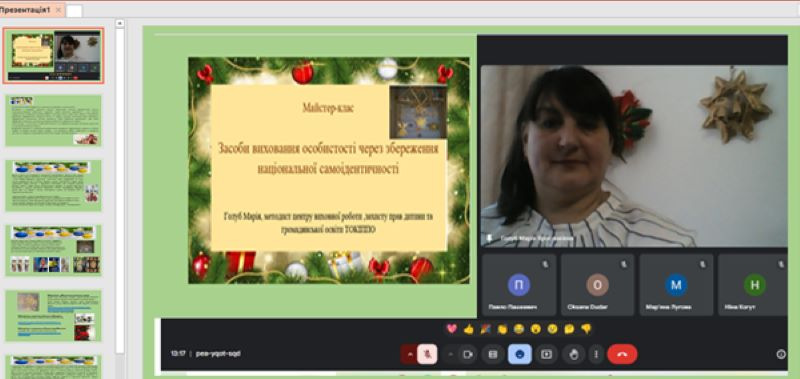
Task: Click the Oksana Dudar participant name
Action: (587, 307)
